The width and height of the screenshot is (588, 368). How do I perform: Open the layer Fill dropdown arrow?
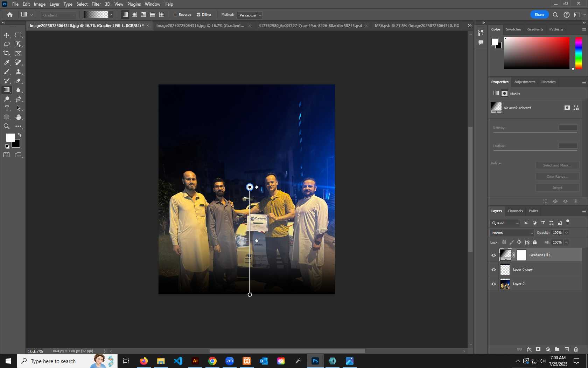point(566,242)
